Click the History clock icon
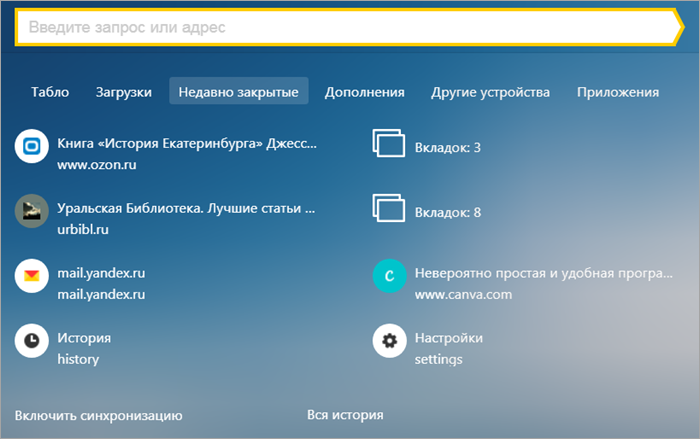The width and height of the screenshot is (700, 439). (32, 341)
